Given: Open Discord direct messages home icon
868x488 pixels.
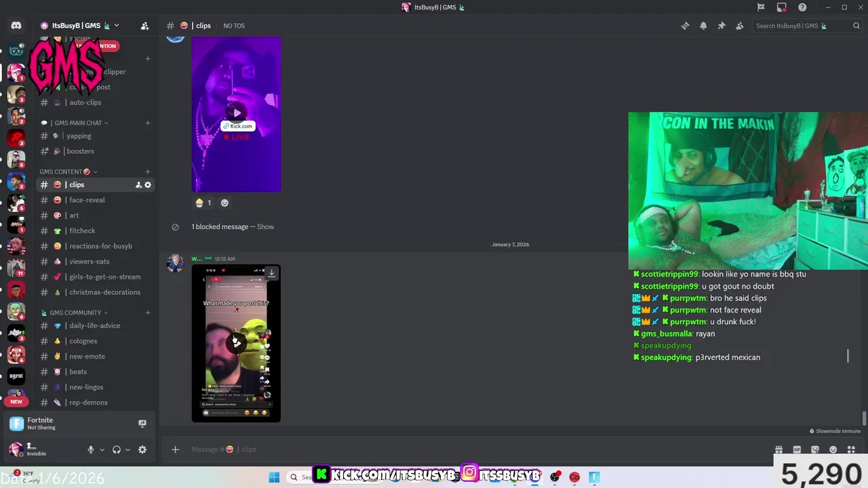Looking at the screenshot, I should tap(16, 26).
